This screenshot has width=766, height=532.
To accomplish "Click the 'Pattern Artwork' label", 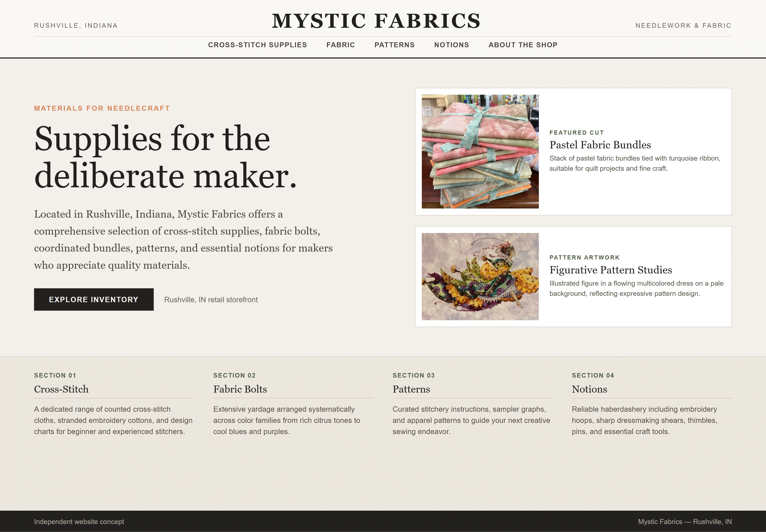I will pyautogui.click(x=584, y=258).
